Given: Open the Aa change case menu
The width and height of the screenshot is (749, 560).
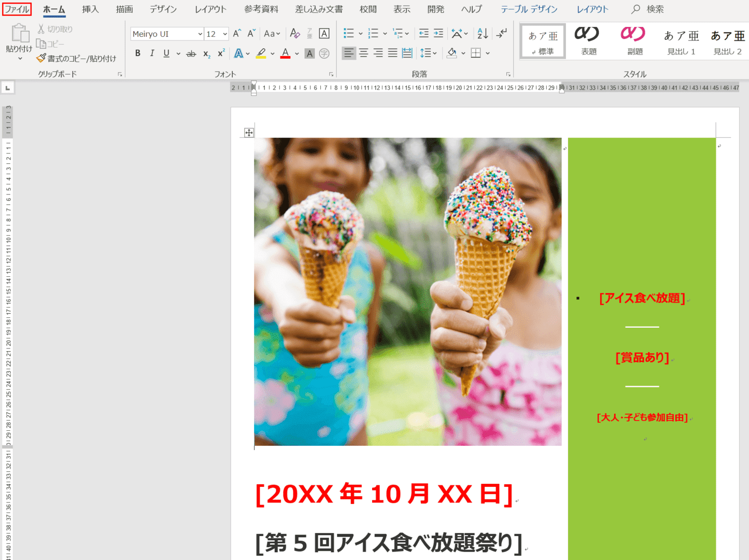Looking at the screenshot, I should (x=272, y=34).
